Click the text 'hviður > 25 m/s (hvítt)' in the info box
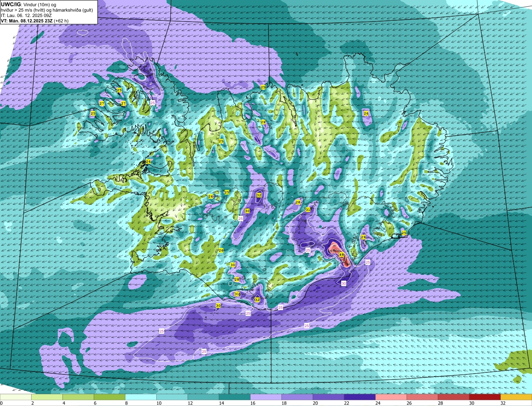The height and width of the screenshot is (406, 532). [24, 10]
